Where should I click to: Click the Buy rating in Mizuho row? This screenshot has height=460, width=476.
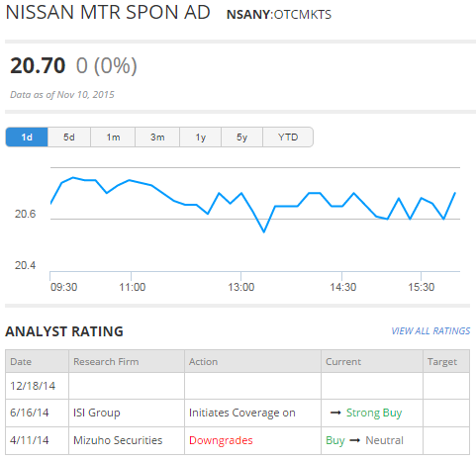(x=335, y=441)
